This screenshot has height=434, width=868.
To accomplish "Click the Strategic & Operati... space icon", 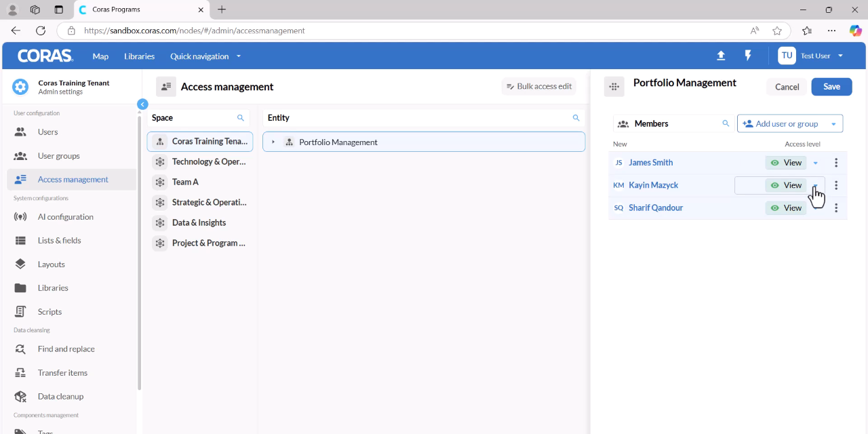I will pyautogui.click(x=160, y=202).
